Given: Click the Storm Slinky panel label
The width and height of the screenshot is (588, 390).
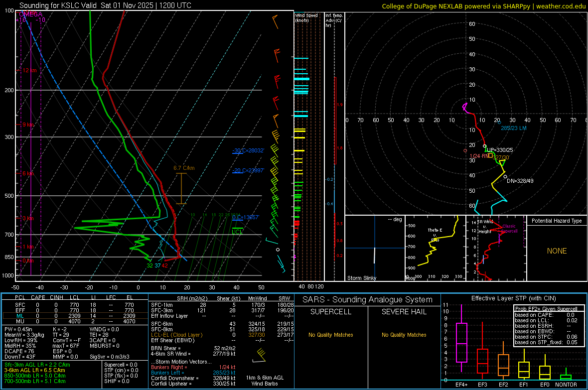Looking at the screenshot, I should point(361,278).
